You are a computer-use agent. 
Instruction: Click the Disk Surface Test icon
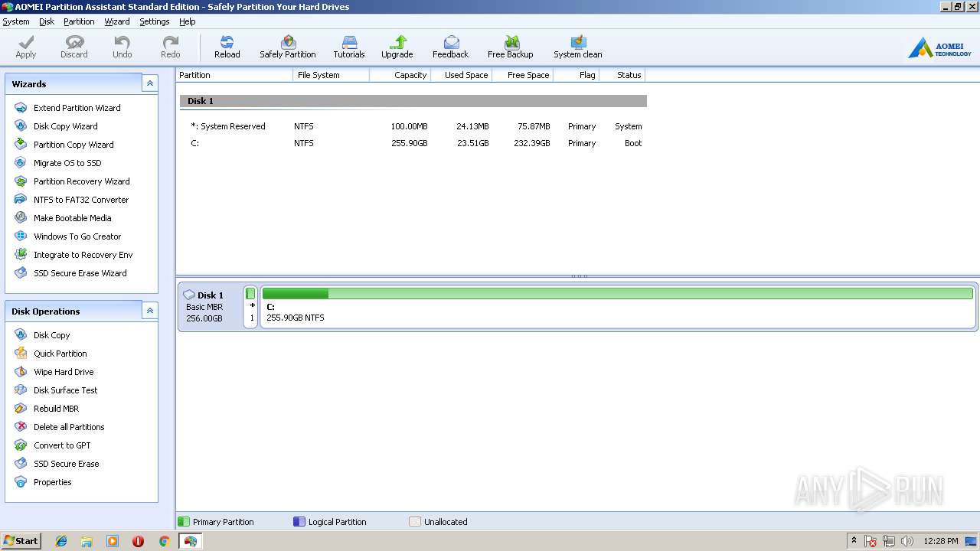(x=21, y=390)
